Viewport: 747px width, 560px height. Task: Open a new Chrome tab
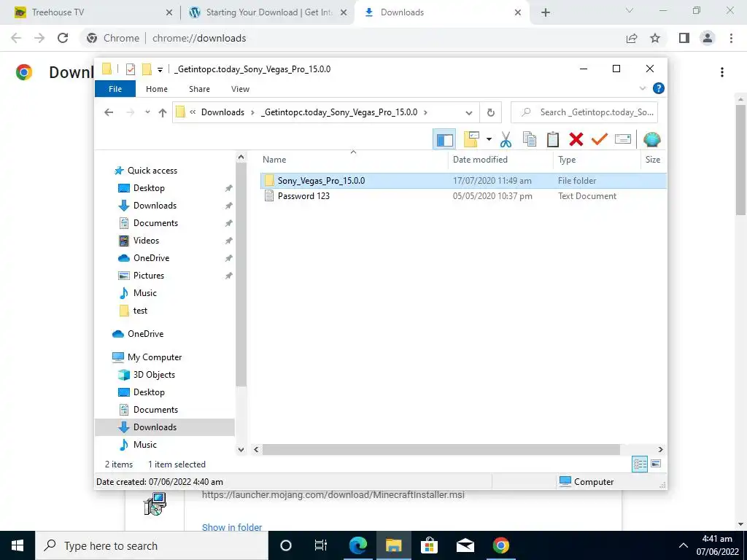coord(546,13)
